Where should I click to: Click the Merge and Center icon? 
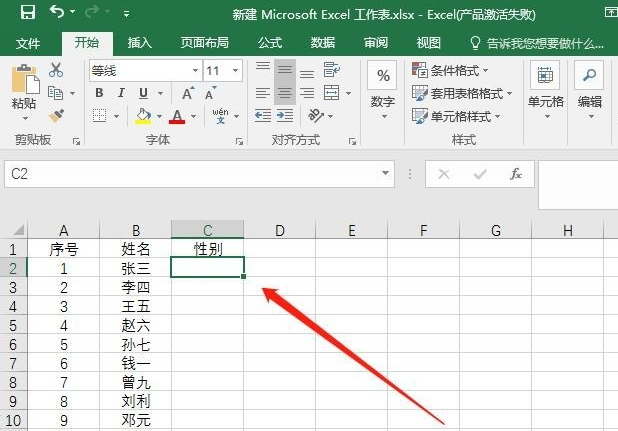click(331, 93)
